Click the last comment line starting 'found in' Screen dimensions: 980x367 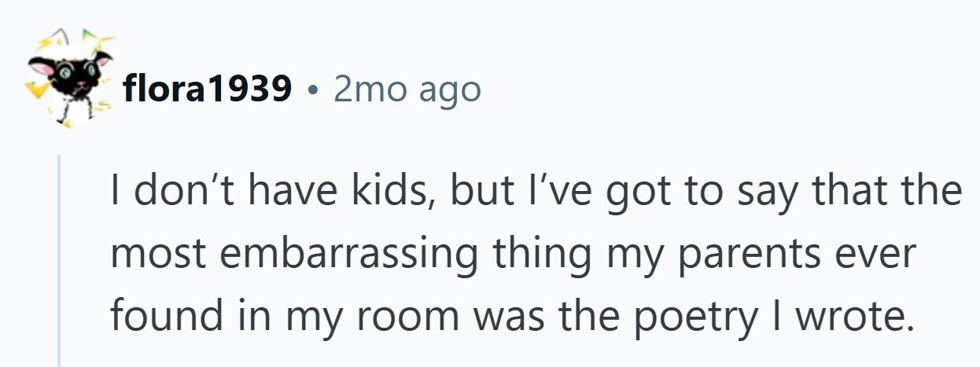click(511, 315)
